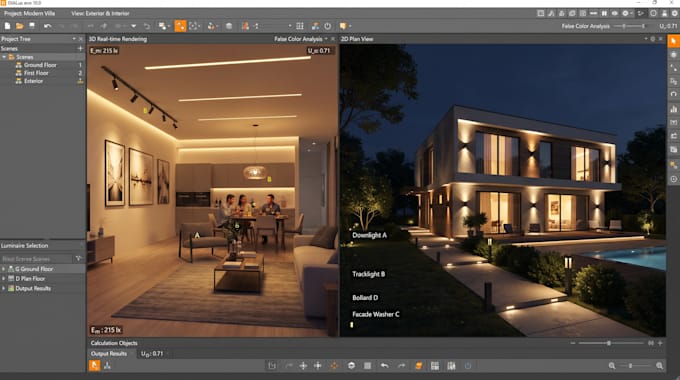Close the Project Tree panel

click(81, 39)
